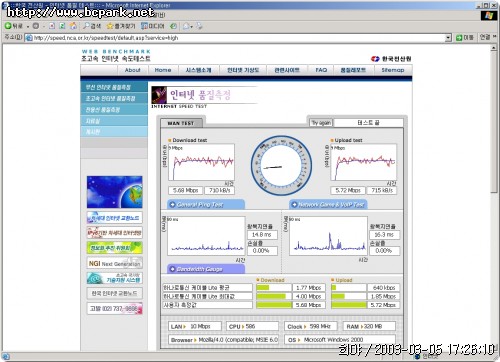Switch to the MAN TEST tab
Viewport: 500px width, 362px height.
pos(181,123)
